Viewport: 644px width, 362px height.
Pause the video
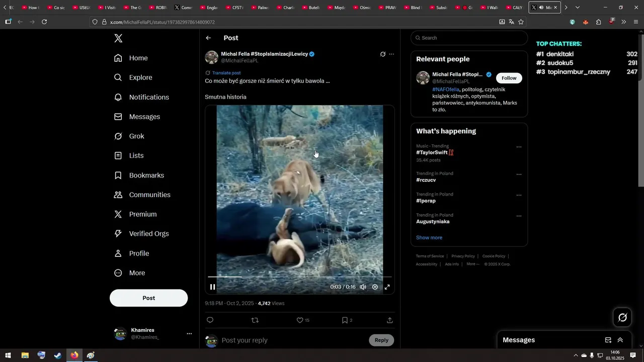click(213, 287)
